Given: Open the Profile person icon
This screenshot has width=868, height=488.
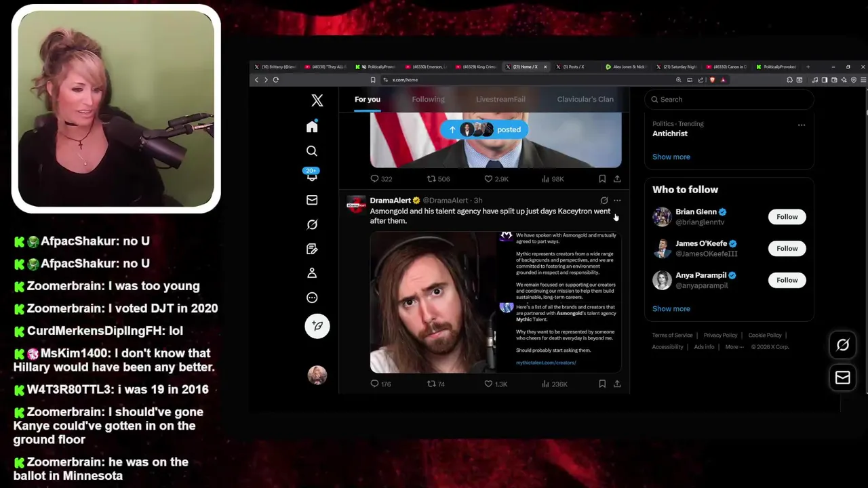Looking at the screenshot, I should [x=312, y=272].
